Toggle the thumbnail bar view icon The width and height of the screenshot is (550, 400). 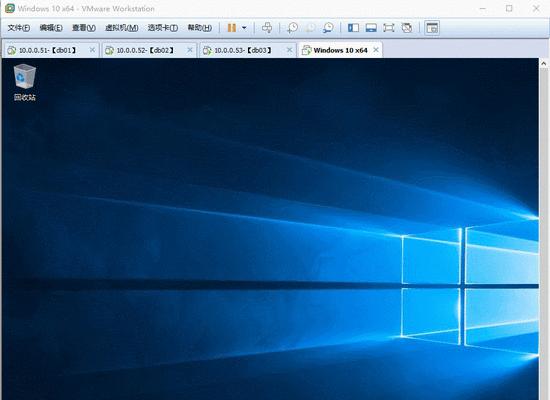371,28
